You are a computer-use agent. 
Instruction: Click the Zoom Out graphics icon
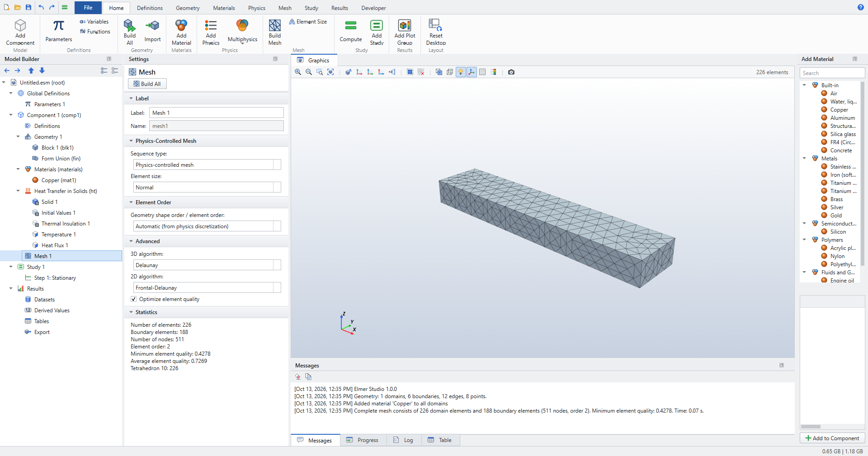(x=309, y=72)
